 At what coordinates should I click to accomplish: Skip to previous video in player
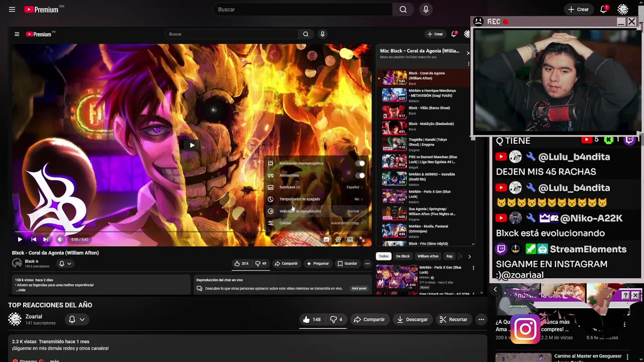coord(33,239)
